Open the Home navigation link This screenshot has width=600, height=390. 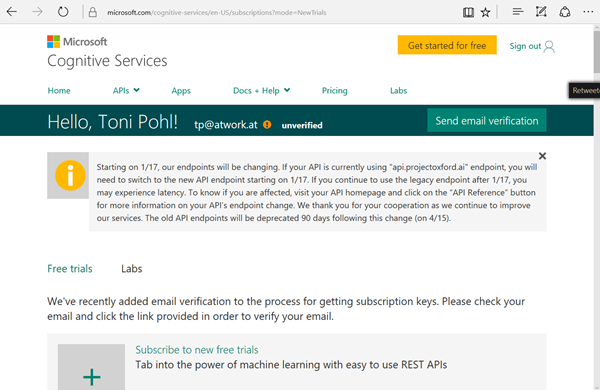(x=59, y=91)
